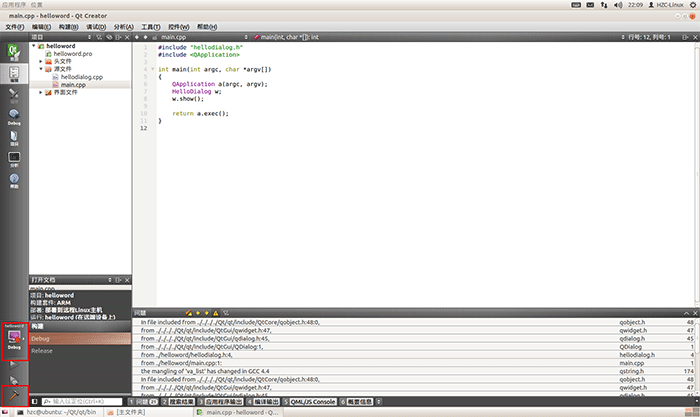Open the Analyze mode

click(x=14, y=159)
